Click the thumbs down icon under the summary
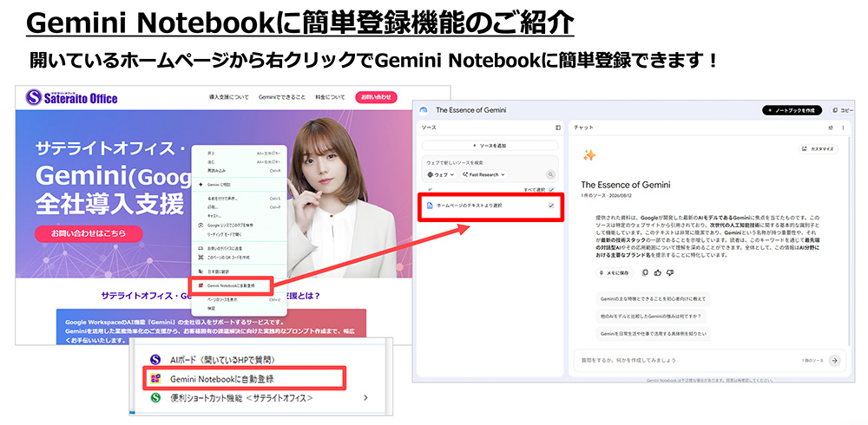The width and height of the screenshot is (868, 425). point(670,272)
